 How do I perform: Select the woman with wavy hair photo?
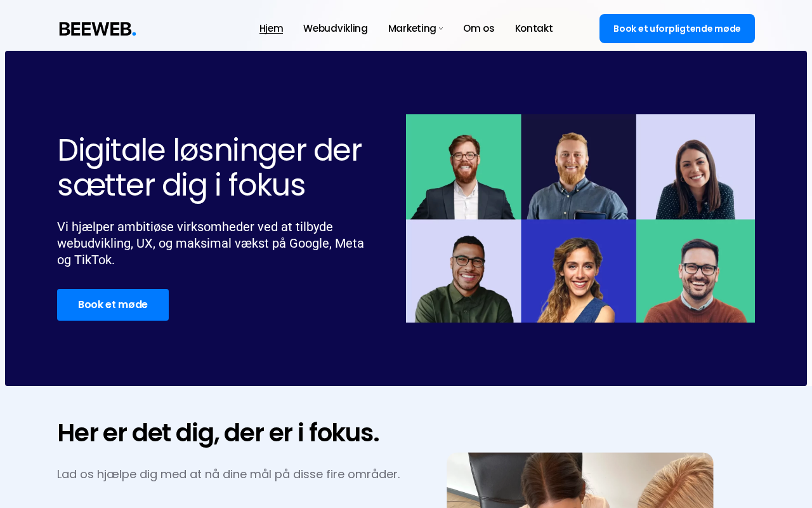[x=579, y=271]
